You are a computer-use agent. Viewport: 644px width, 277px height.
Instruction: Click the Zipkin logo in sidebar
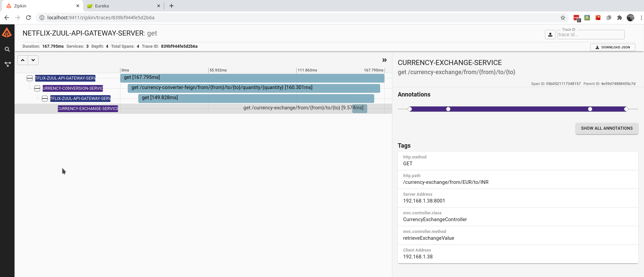(7, 33)
